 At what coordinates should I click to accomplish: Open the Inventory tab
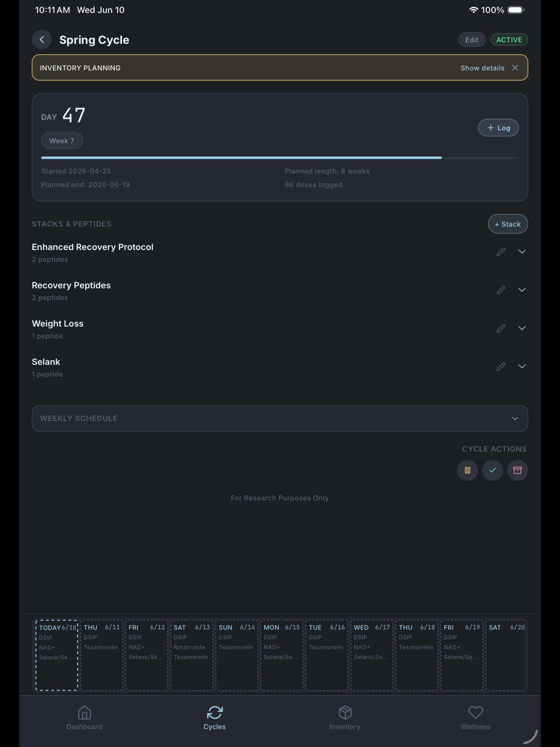click(345, 717)
